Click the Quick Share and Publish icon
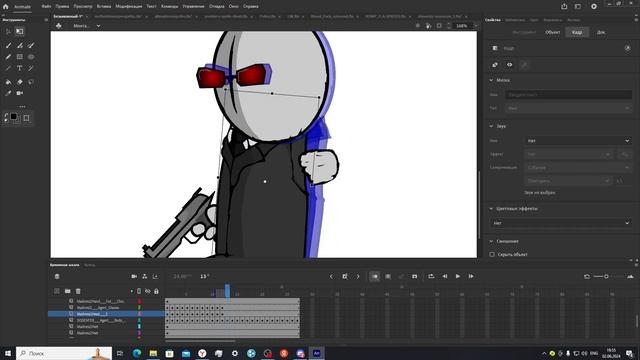Viewport: 640px width, 360px height. [x=564, y=6]
